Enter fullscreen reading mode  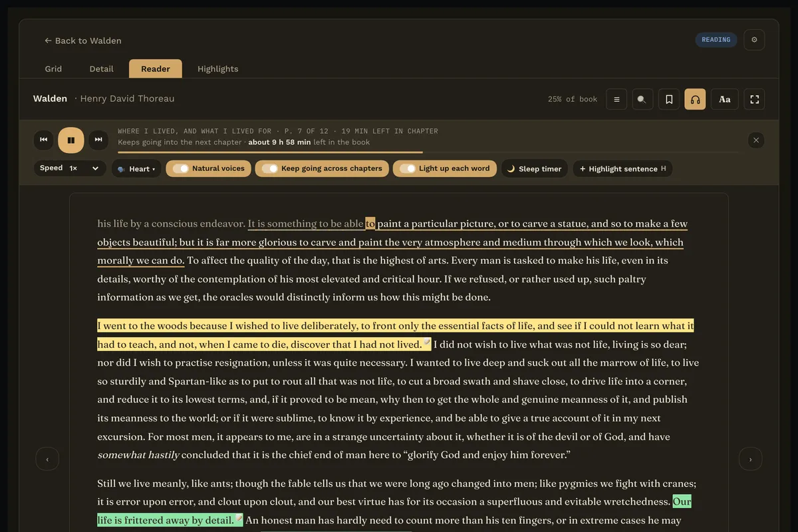[x=754, y=99]
